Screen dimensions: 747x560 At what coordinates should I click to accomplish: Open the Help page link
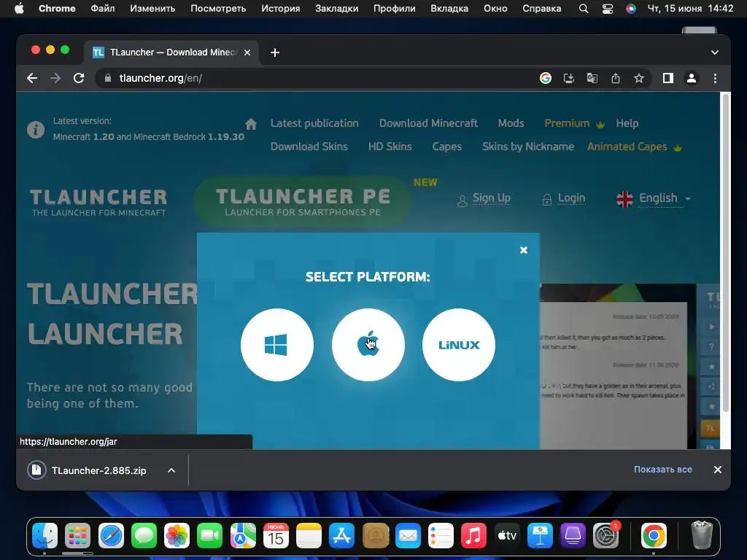(627, 123)
